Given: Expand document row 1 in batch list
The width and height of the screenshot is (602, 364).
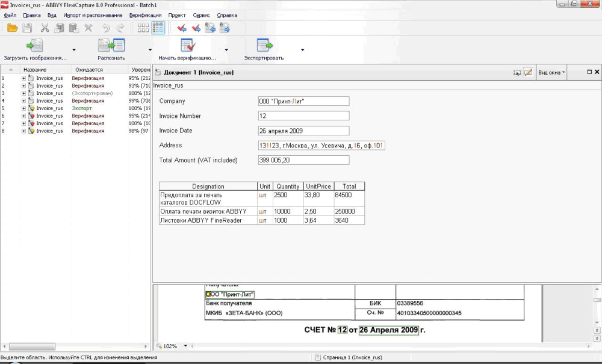Looking at the screenshot, I should pos(24,78).
